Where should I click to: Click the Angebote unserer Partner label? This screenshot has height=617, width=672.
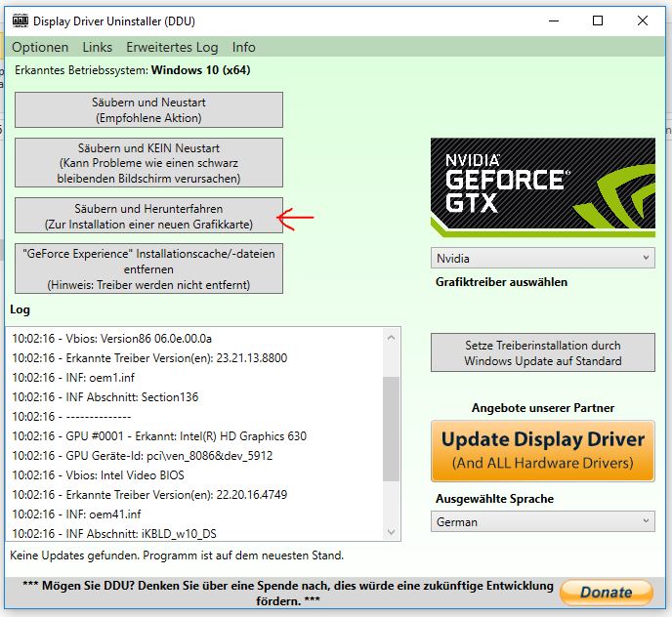point(543,408)
